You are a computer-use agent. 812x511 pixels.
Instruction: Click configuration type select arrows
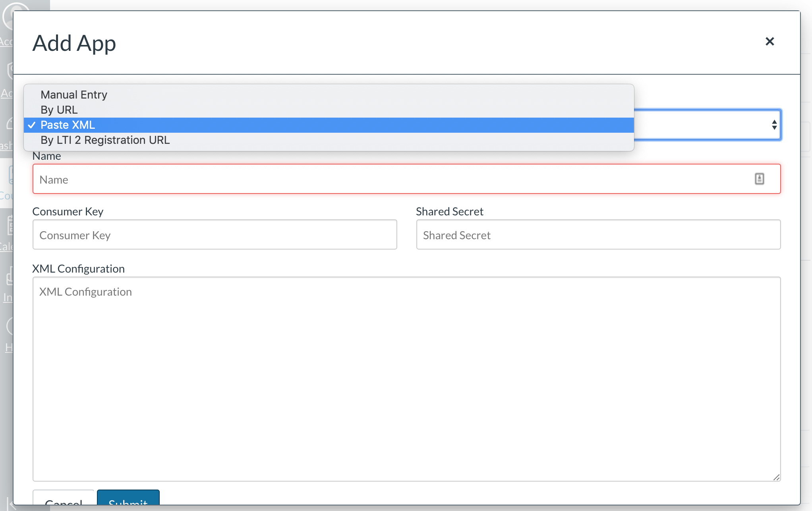(774, 125)
